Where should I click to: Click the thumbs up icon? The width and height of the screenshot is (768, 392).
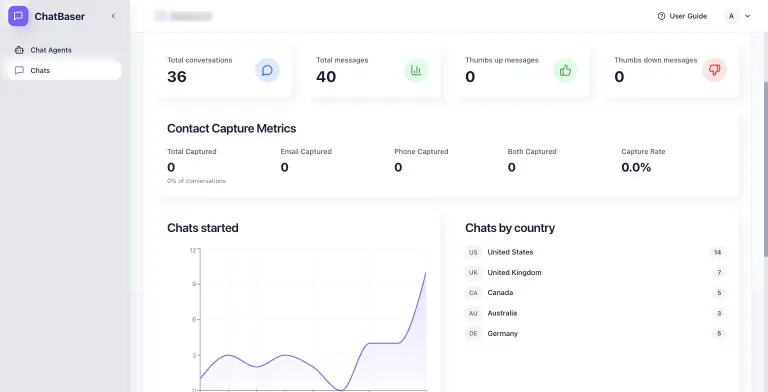tap(565, 71)
